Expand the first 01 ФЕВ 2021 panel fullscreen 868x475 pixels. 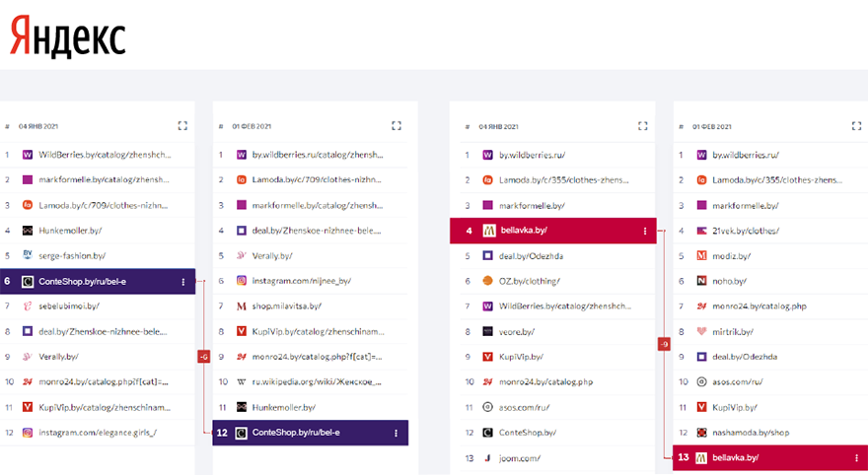[x=397, y=126]
